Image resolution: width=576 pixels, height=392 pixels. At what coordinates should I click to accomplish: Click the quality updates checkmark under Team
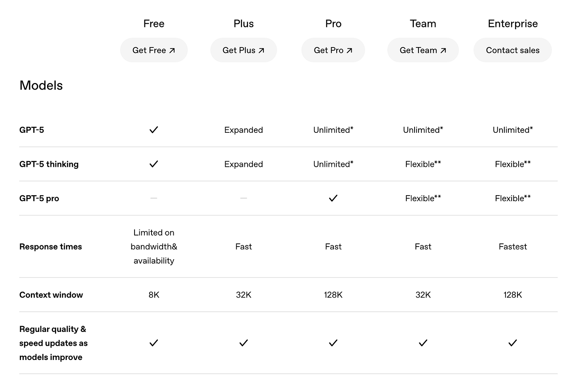pyautogui.click(x=423, y=343)
